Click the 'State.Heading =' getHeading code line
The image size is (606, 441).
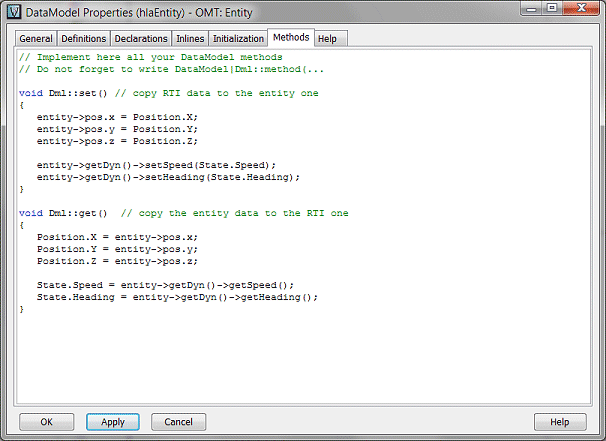coord(176,297)
